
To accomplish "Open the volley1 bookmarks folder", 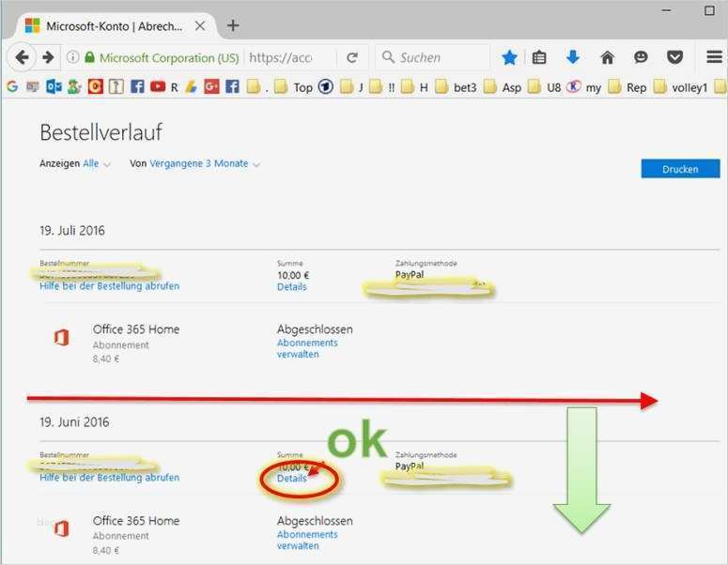I will click(x=680, y=87).
